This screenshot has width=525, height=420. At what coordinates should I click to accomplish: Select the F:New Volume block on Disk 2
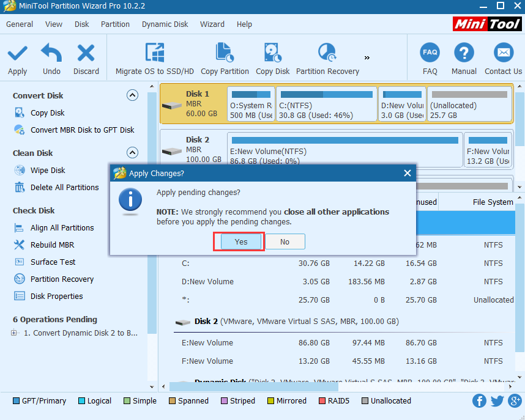[488, 150]
